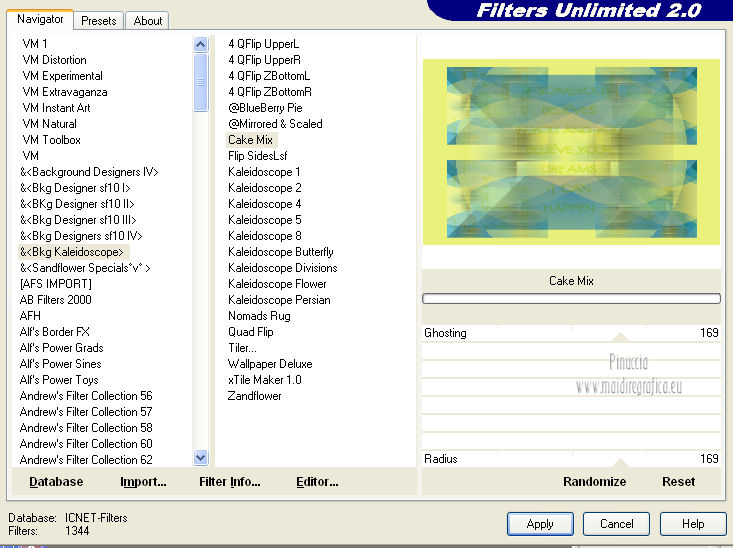Image resolution: width=733 pixels, height=548 pixels.
Task: Choose the @Mirrored & Scaled filter
Action: [275, 124]
